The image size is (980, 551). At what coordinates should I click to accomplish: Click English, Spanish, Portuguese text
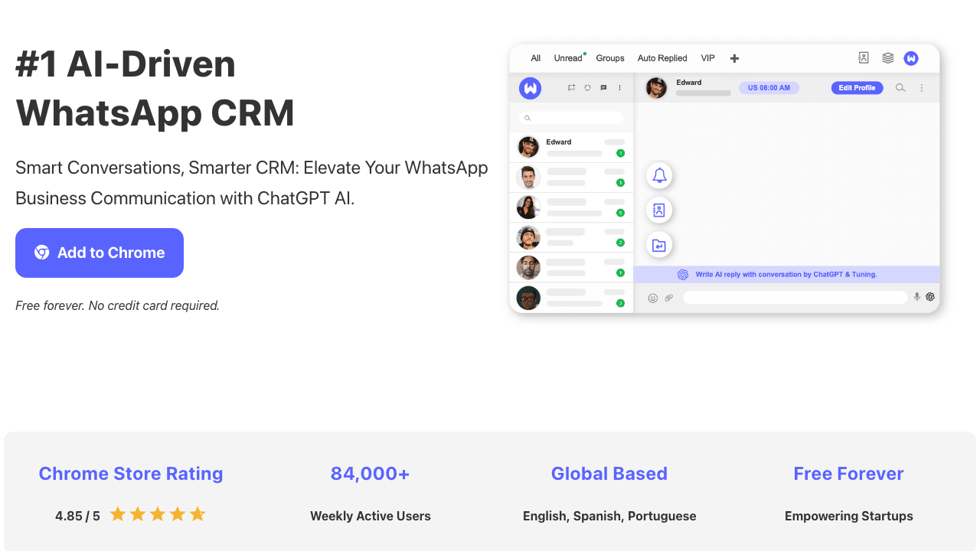[609, 516]
